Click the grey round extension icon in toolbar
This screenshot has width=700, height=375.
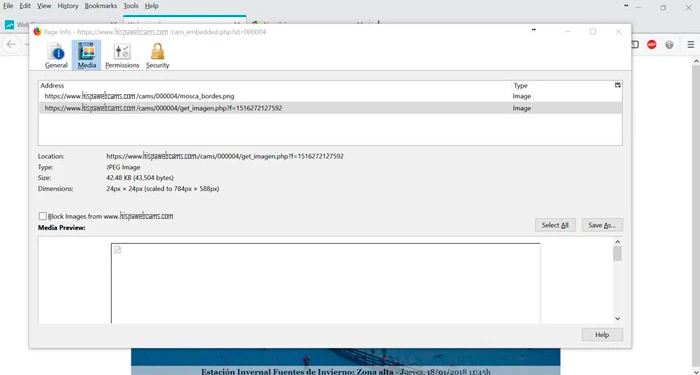coord(669,44)
